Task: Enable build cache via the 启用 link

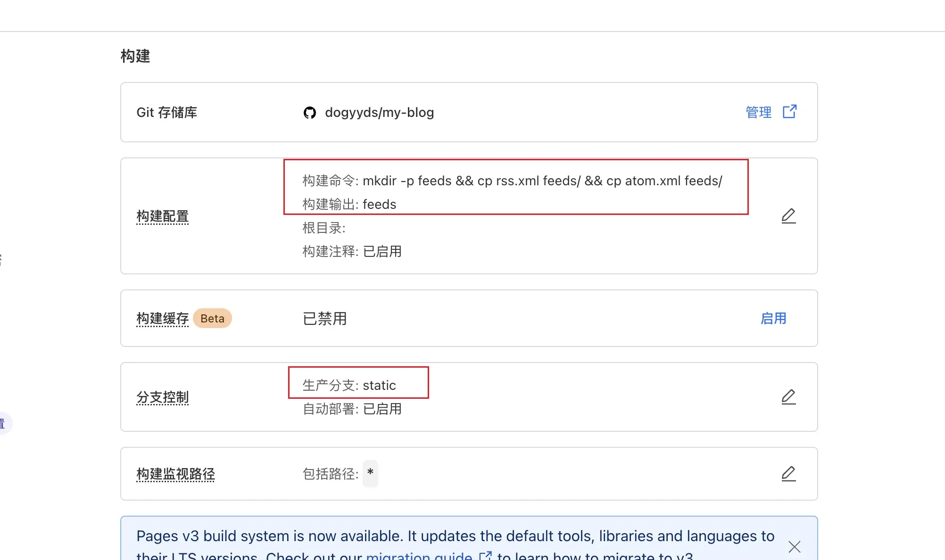Action: point(773,318)
